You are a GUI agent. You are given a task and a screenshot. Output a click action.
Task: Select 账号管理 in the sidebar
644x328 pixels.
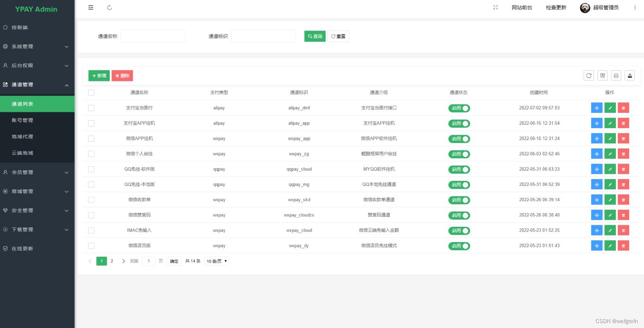pyautogui.click(x=21, y=120)
